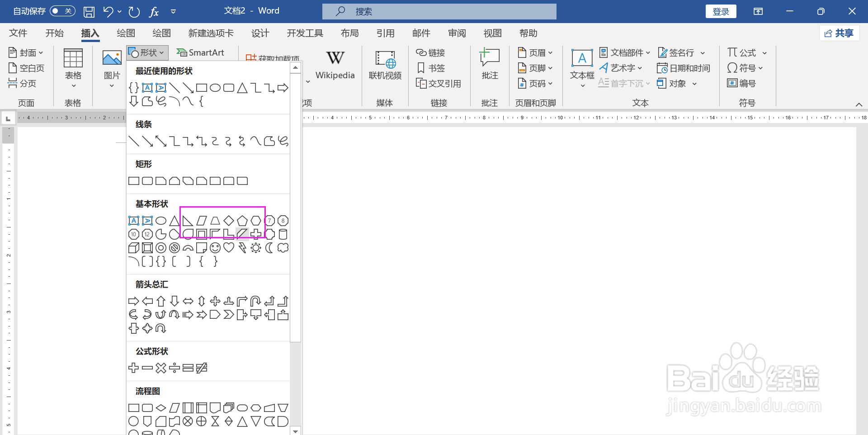This screenshot has height=435, width=868.
Task: Select the lightning bolt shape
Action: tap(242, 248)
